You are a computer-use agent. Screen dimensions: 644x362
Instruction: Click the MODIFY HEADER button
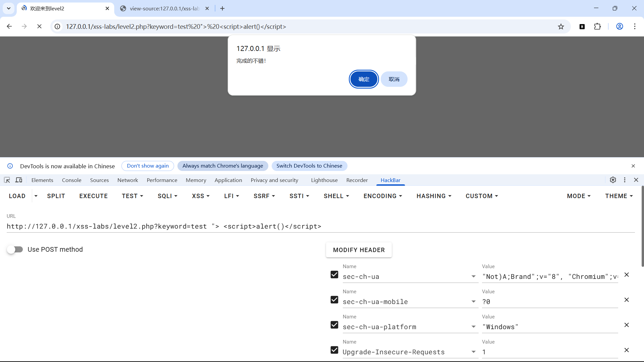(359, 250)
